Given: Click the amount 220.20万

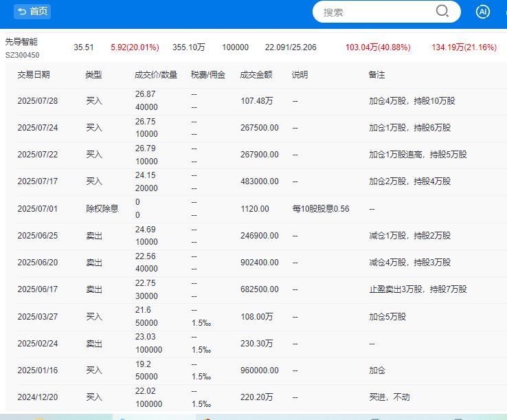Looking at the screenshot, I should [x=257, y=397].
